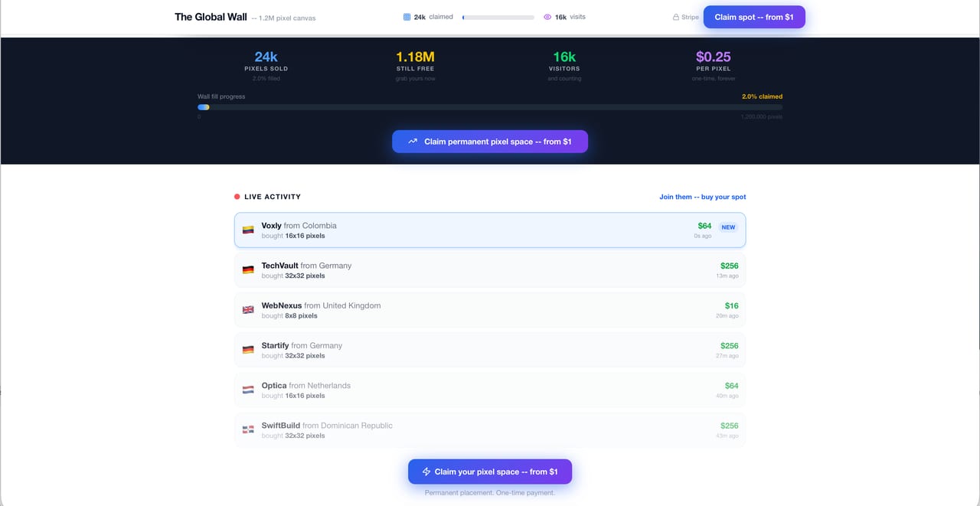Select the TechVault from Germany row

(490, 269)
